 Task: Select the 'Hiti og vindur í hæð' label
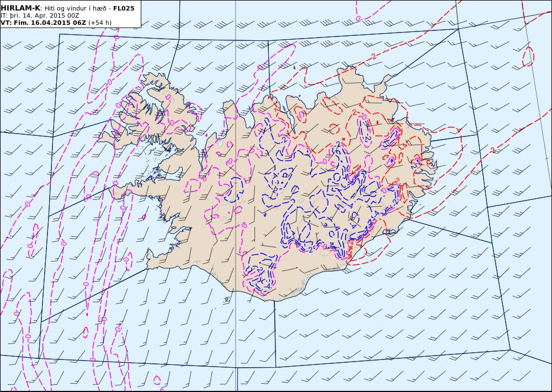pyautogui.click(x=76, y=8)
